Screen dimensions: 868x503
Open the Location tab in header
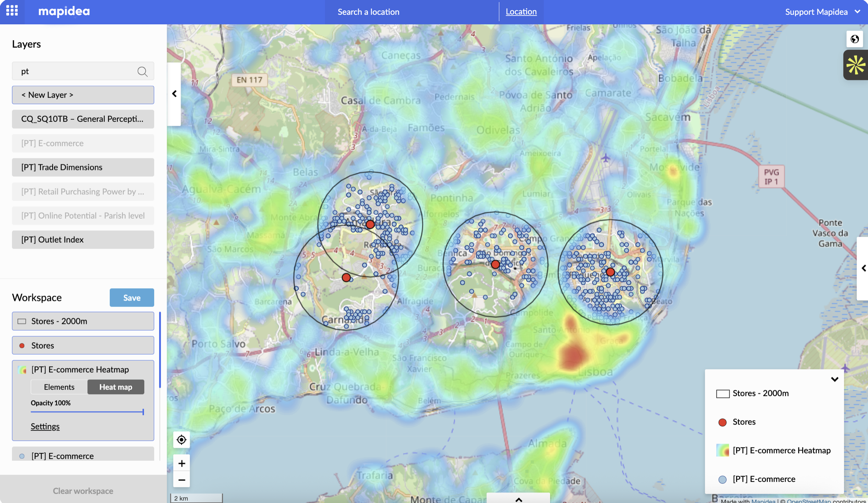point(521,12)
